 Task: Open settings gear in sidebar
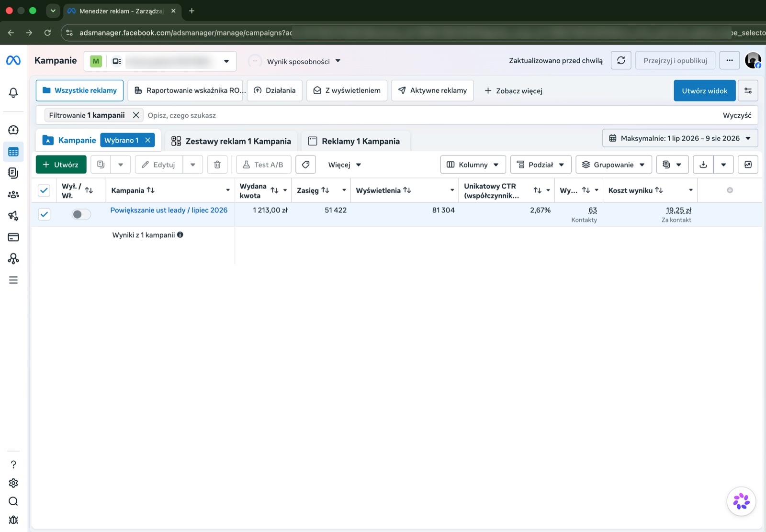tap(13, 483)
